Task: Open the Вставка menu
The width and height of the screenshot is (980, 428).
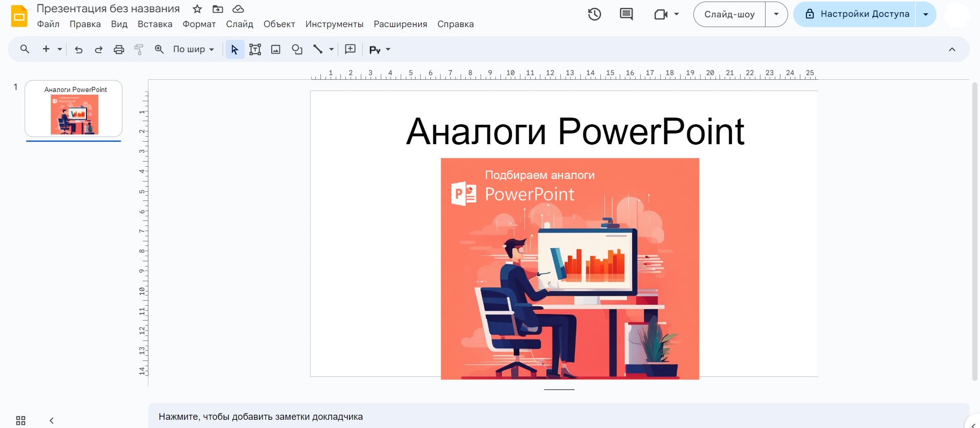Action: click(155, 24)
